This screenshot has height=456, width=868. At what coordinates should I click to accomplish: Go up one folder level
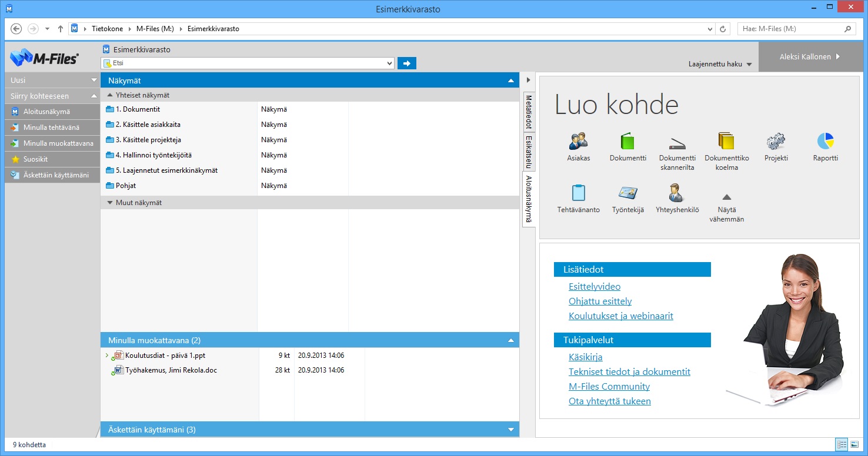[61, 29]
